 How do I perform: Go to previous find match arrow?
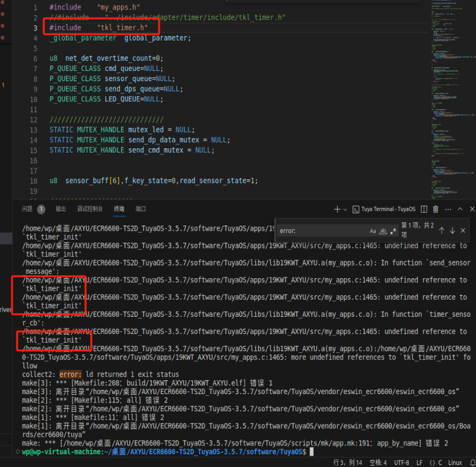442,231
